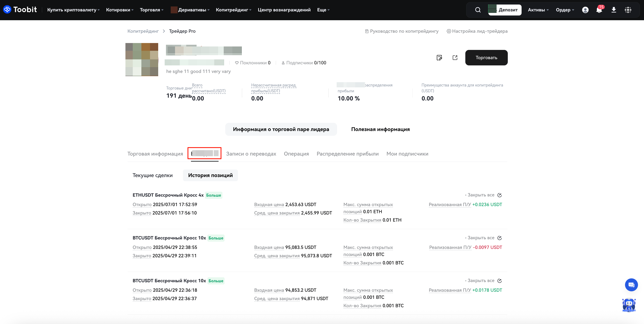Click the share profile icon

(x=455, y=58)
